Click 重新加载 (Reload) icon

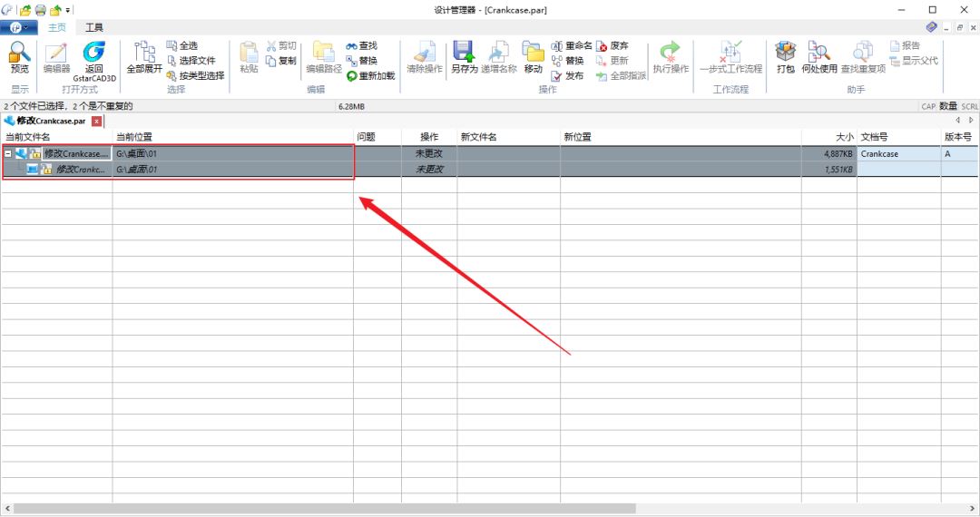(x=371, y=76)
